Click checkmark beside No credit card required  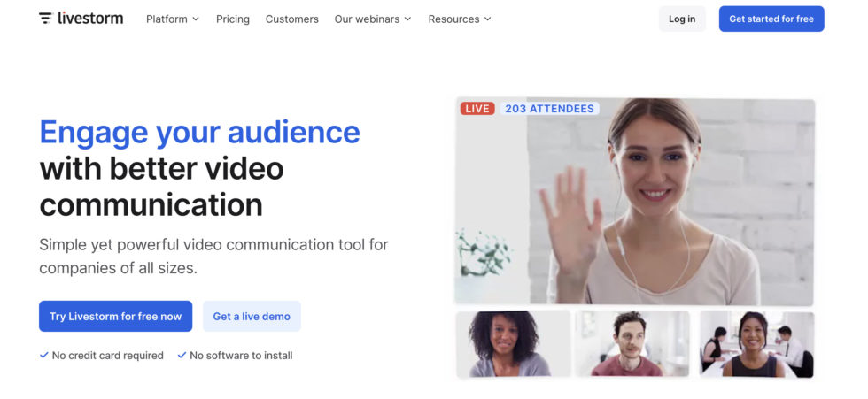[43, 356]
